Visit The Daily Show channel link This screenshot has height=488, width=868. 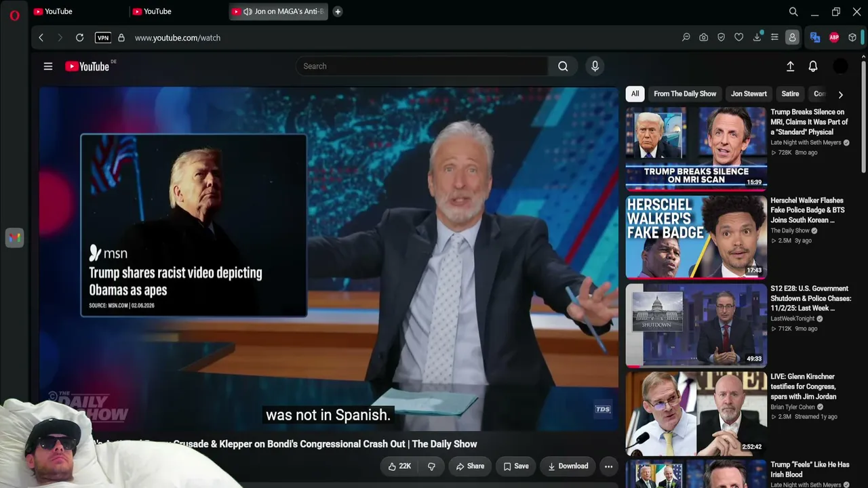point(790,231)
